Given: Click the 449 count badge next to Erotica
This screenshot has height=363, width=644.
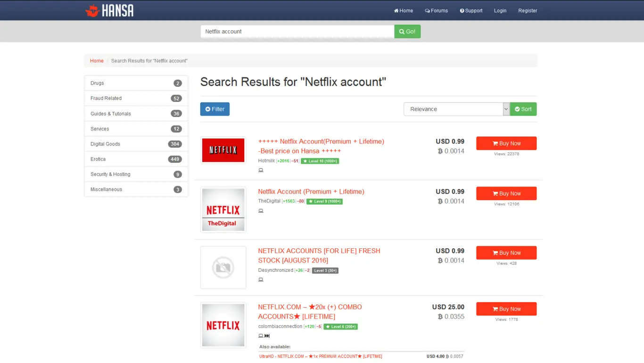Looking at the screenshot, I should coord(175,159).
